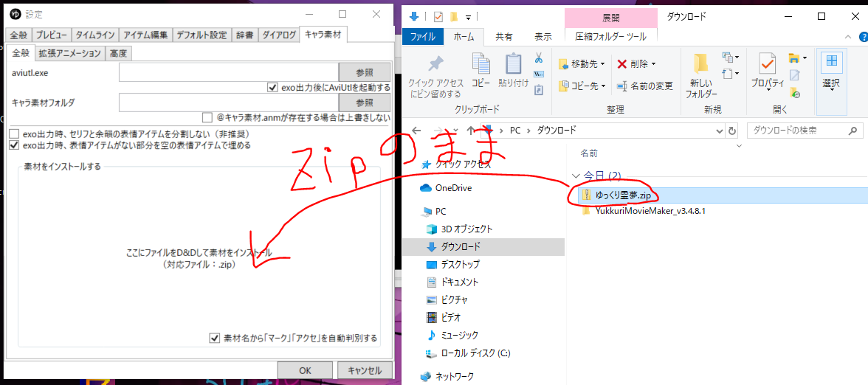Toggle セリフと余韻の表情アイテムを分割しない checkbox
868x385 pixels.
click(x=15, y=134)
